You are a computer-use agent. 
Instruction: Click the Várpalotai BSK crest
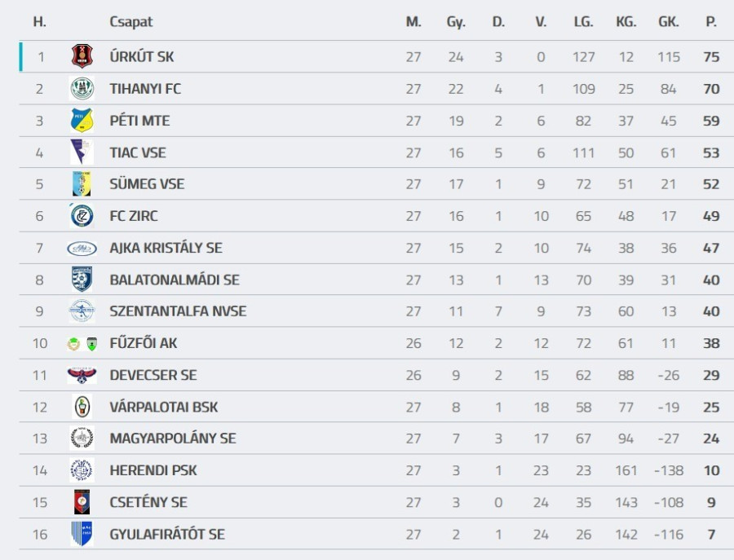(82, 407)
